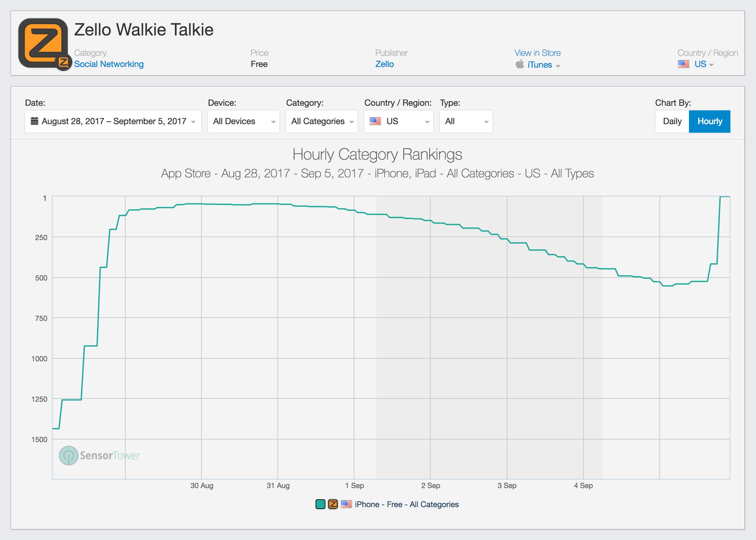This screenshot has width=756, height=540.
Task: Select the Hourly chart option
Action: (709, 121)
